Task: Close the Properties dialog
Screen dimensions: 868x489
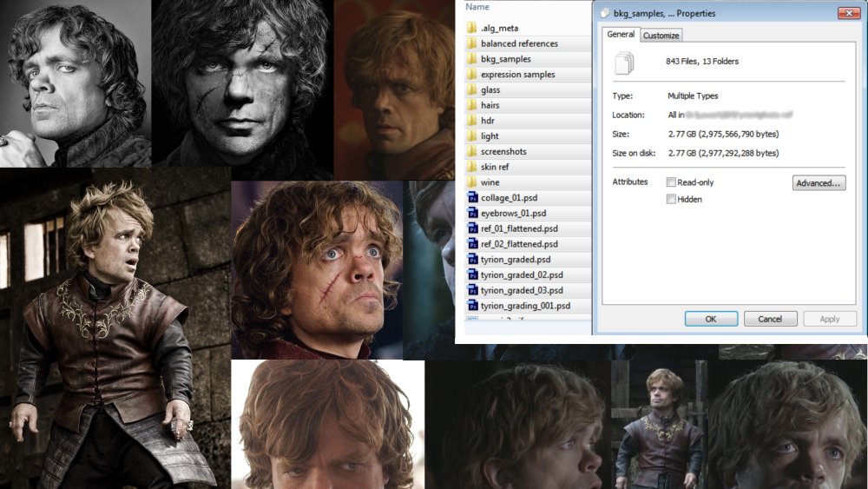Action: point(849,13)
